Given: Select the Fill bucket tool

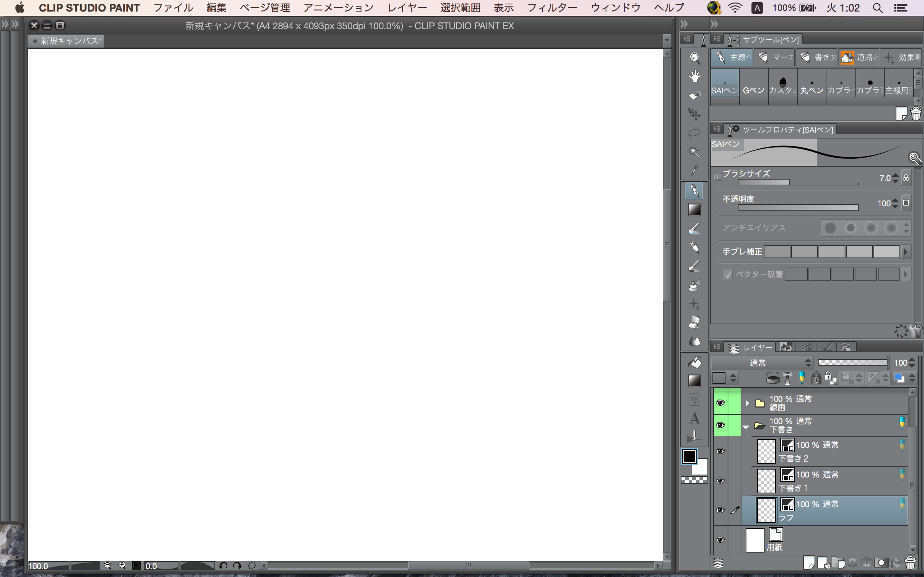Looking at the screenshot, I should click(694, 362).
